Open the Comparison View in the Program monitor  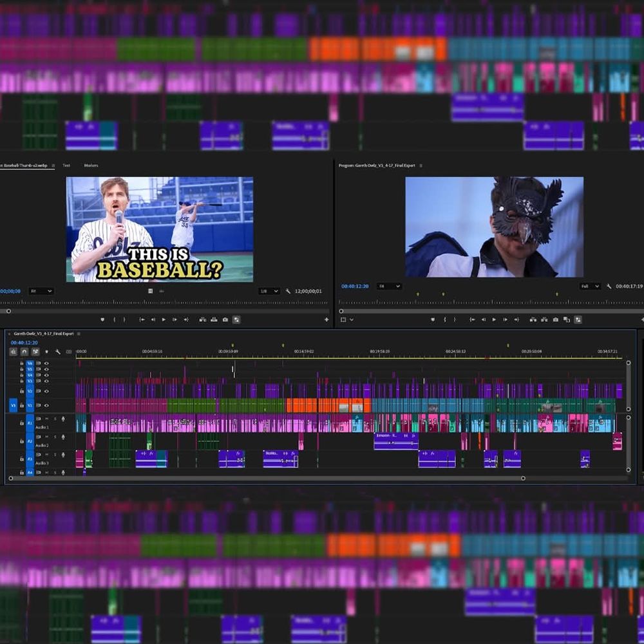[566, 319]
